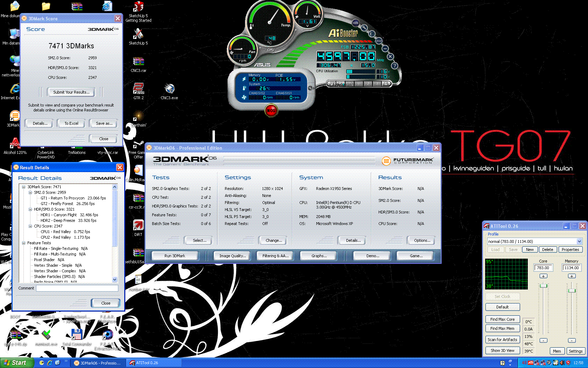Click Close in Result Details window
Screen dimensions: 588x368
106,303
